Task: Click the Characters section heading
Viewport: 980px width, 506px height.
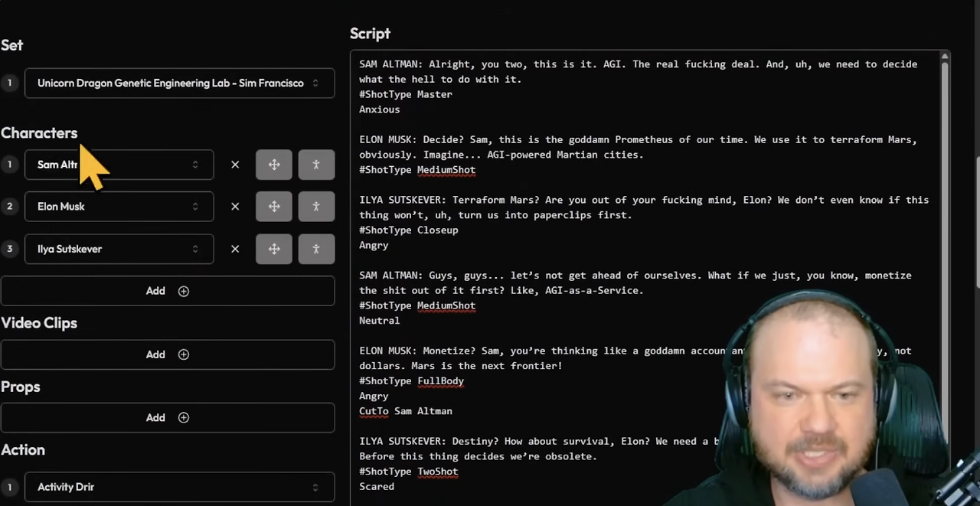Action: (x=39, y=133)
